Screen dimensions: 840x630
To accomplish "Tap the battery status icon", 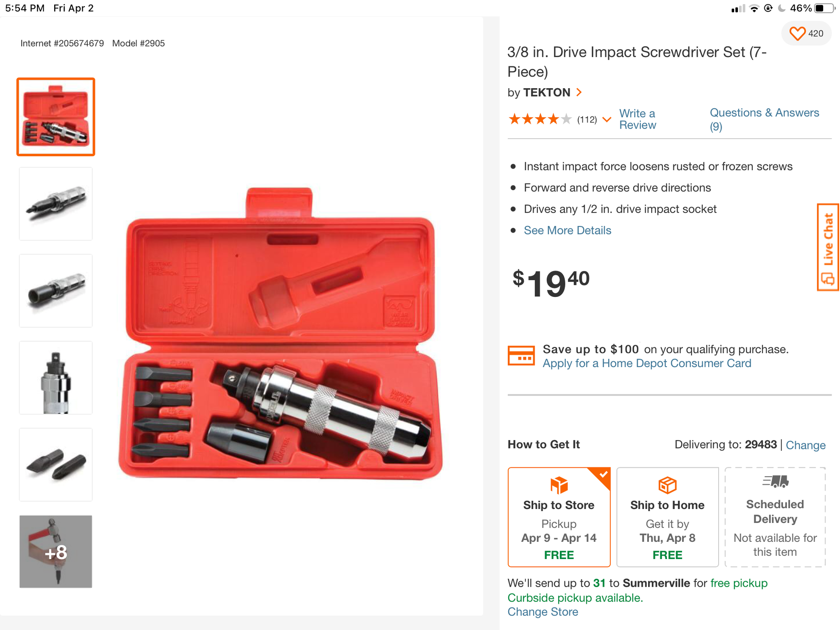I will (x=824, y=8).
